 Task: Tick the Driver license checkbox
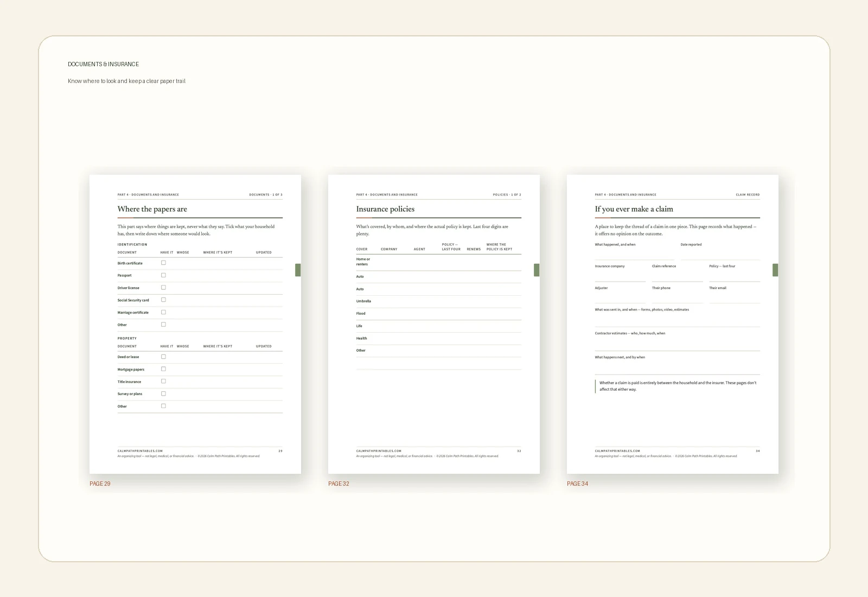(163, 288)
